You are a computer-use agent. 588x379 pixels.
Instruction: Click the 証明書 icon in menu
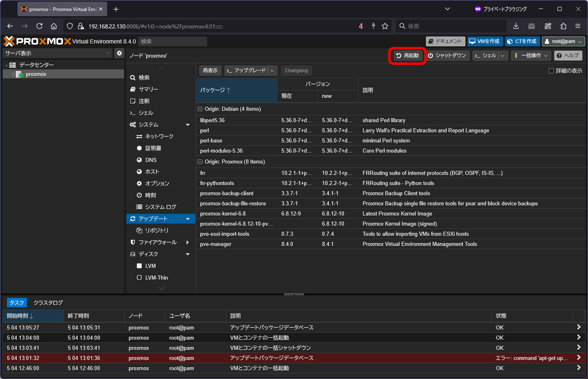(139, 148)
